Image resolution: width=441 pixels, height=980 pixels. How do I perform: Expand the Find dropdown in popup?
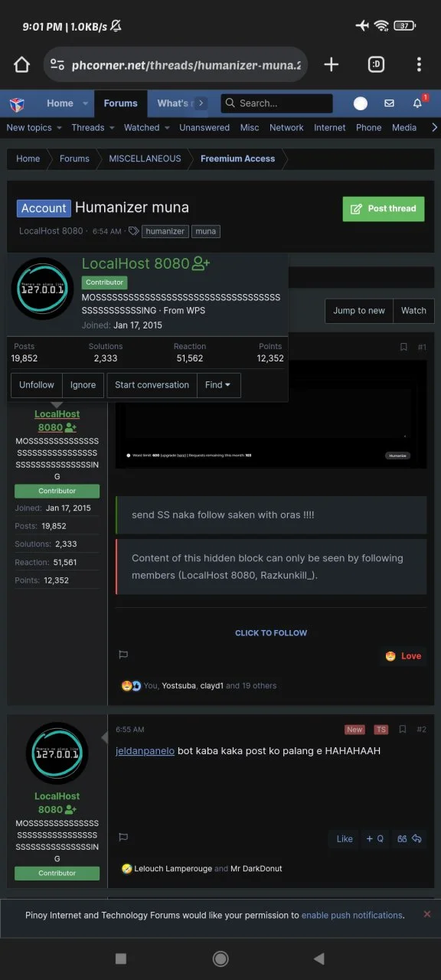pyautogui.click(x=219, y=385)
